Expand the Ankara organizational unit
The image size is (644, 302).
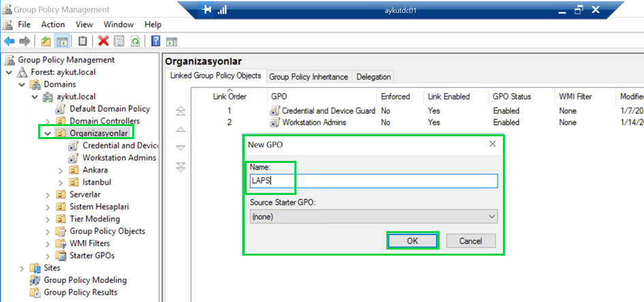click(x=60, y=170)
